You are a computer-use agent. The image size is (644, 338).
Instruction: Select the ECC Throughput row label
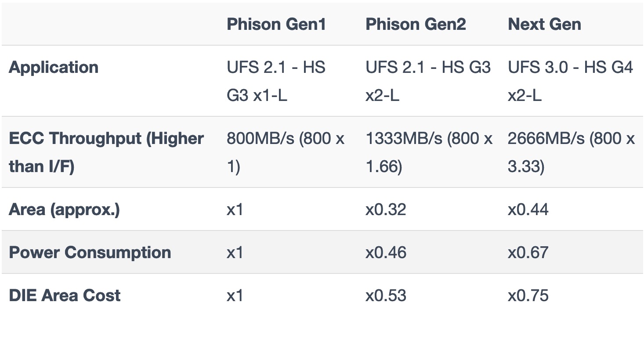coord(106,152)
